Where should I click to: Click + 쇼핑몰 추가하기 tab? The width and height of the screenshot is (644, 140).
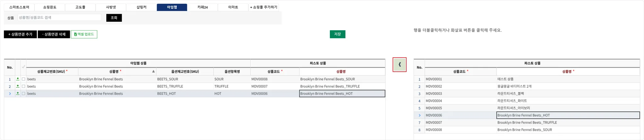pos(264,7)
